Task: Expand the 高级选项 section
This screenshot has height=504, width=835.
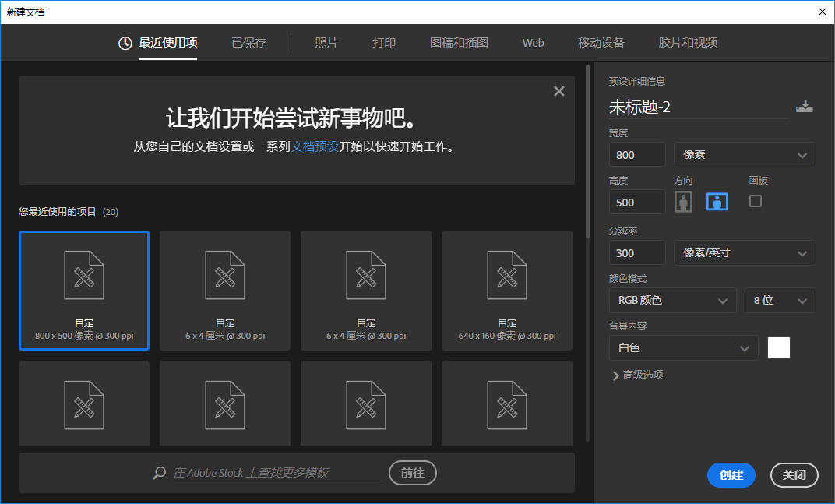Action: point(640,375)
